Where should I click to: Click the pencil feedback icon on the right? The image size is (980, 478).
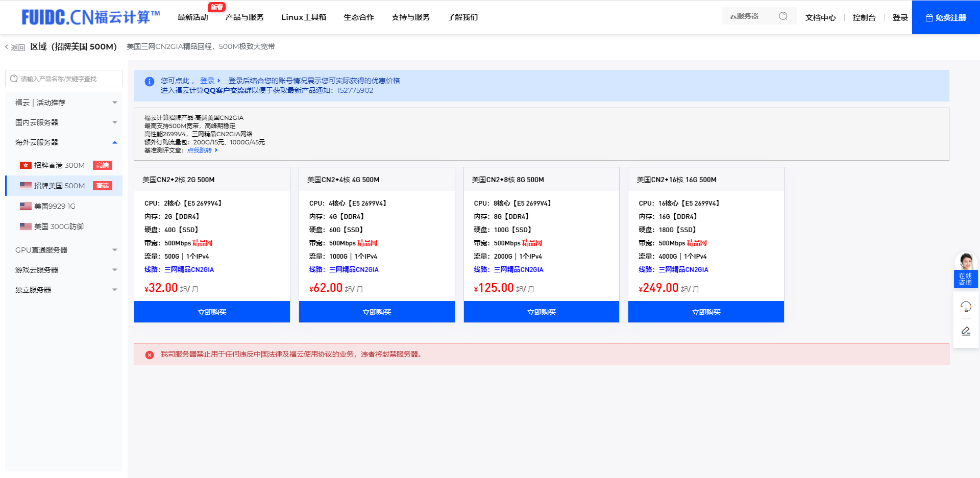click(966, 331)
